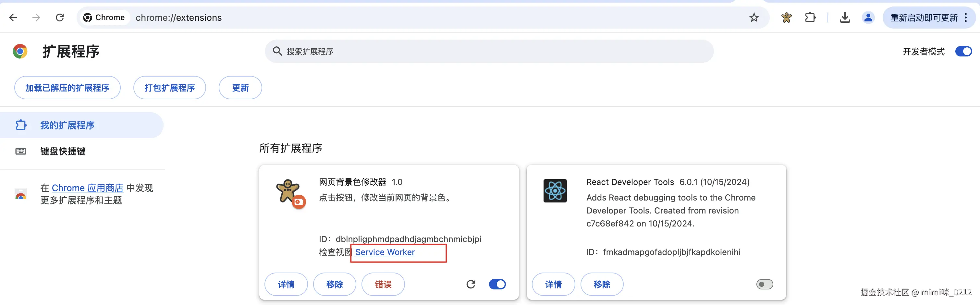Screen dimensions: 980x305
Task: View 错误 for 网页背景色修改器
Action: click(x=383, y=284)
